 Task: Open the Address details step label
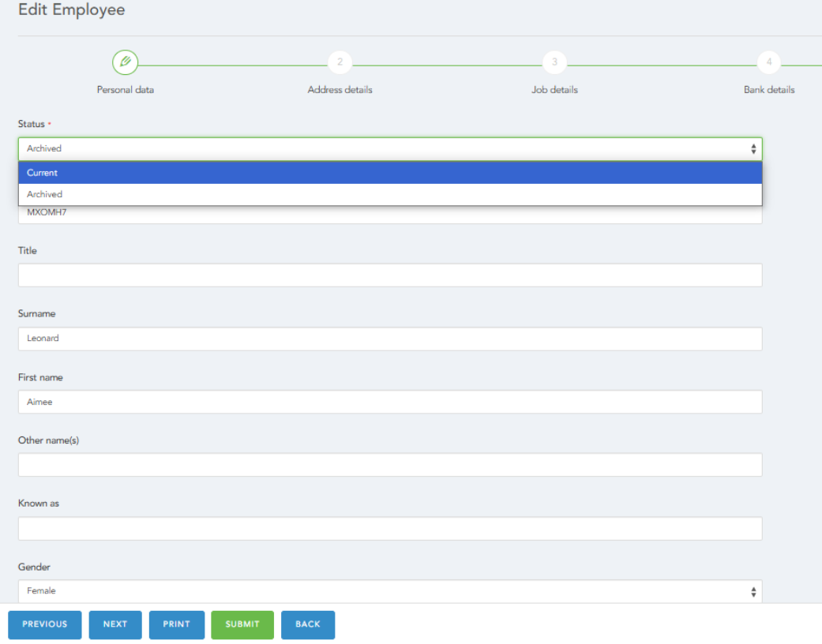click(x=340, y=90)
